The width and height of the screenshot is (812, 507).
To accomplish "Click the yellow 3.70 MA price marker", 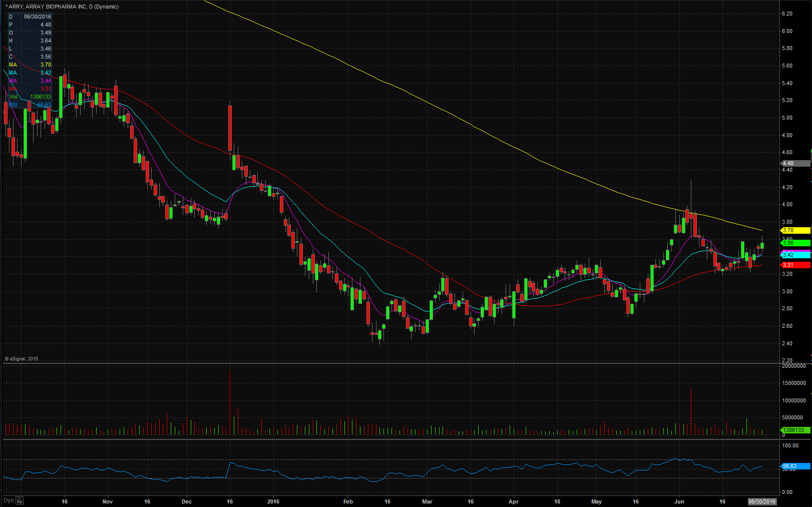I will click(x=795, y=231).
